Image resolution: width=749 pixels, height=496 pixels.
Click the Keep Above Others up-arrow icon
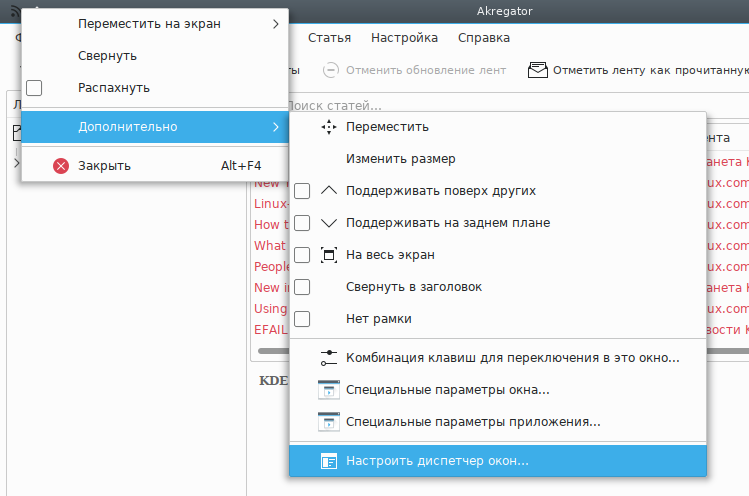(328, 191)
